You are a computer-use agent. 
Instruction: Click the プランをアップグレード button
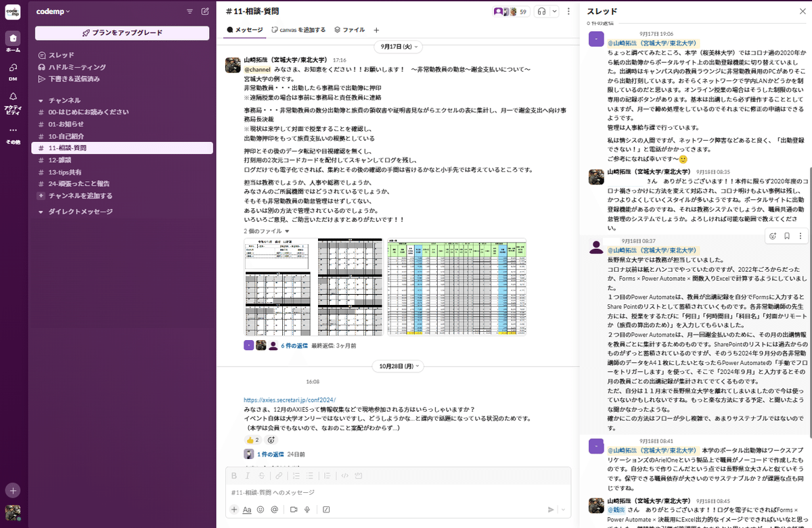(122, 33)
